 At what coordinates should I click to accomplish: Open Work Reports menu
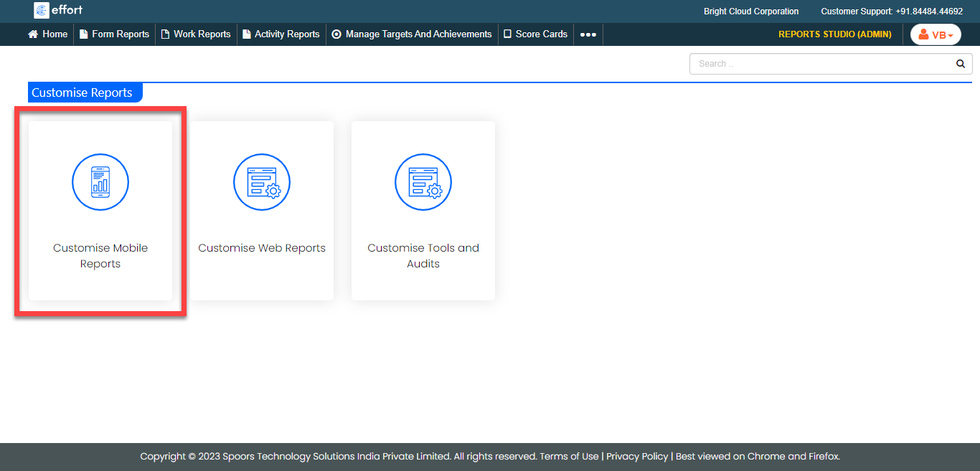[202, 34]
